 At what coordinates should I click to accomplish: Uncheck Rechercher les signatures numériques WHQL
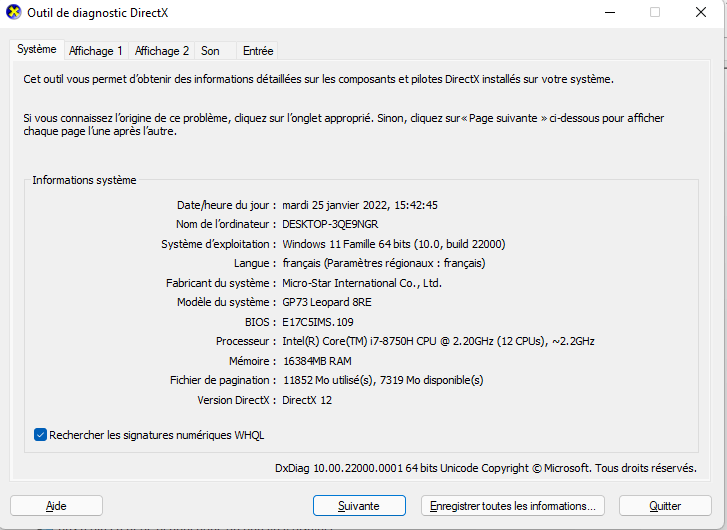click(40, 435)
